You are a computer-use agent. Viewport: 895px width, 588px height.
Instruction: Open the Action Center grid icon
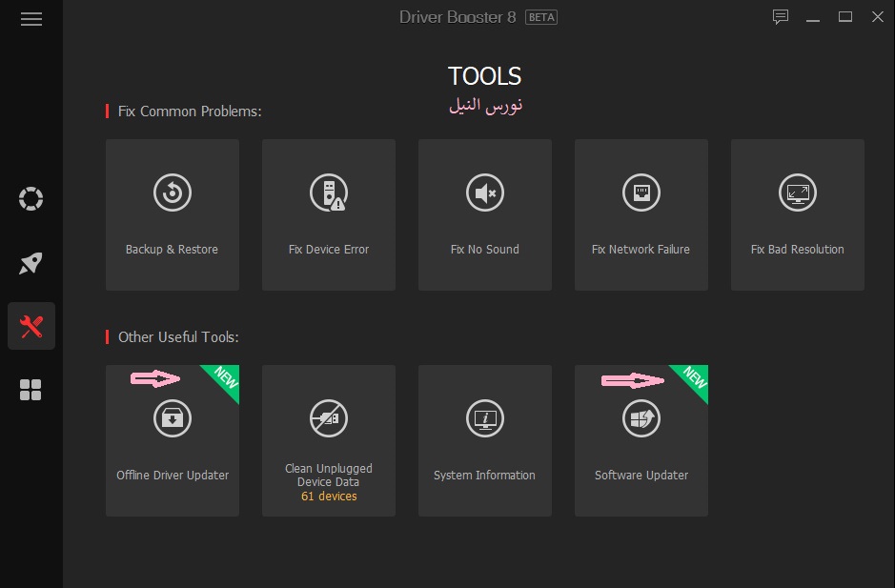(31, 390)
